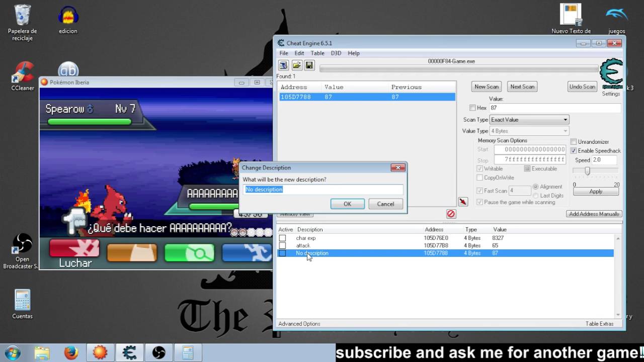Click the Next Scan button
644x362 pixels.
tap(522, 86)
